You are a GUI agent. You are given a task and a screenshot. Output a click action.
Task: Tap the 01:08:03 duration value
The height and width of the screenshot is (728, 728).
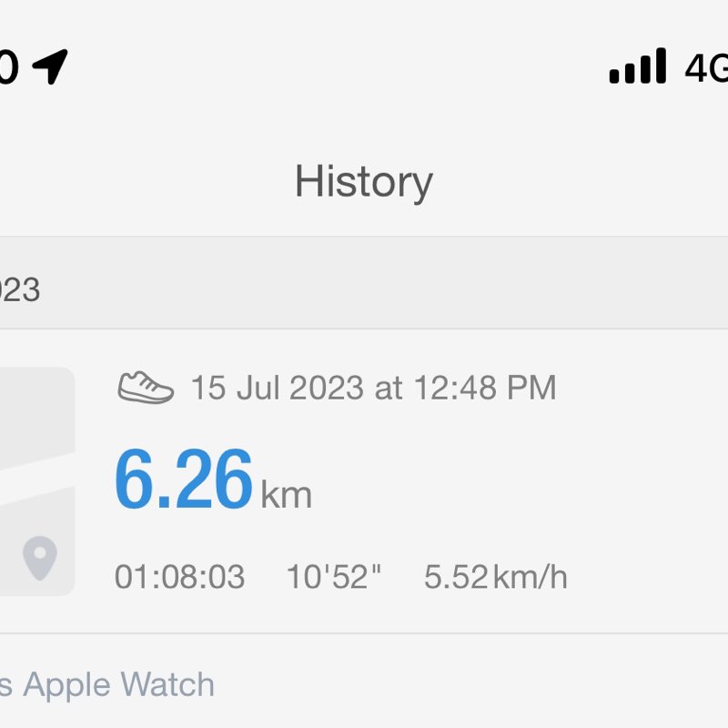click(x=179, y=577)
